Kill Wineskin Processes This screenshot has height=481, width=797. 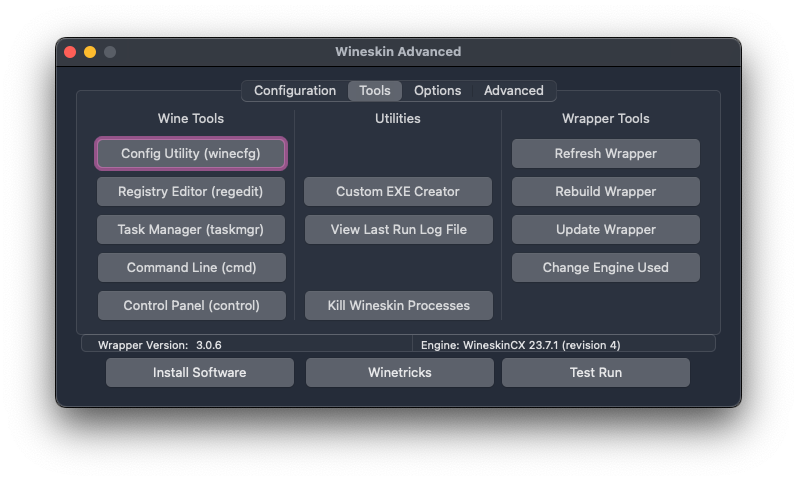click(398, 305)
